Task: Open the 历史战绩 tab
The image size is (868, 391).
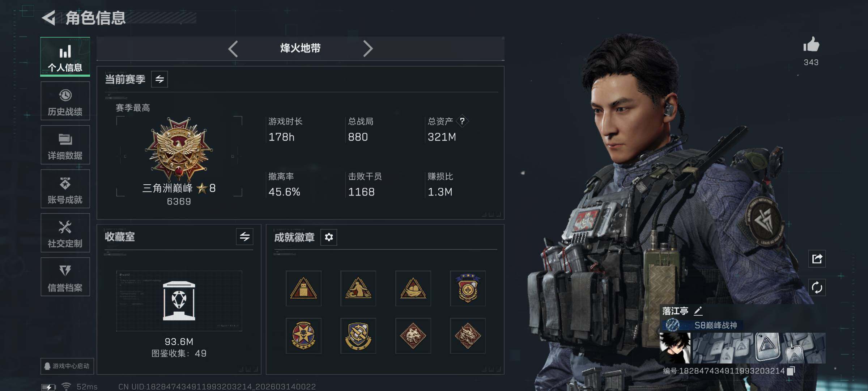Action: pos(65,101)
